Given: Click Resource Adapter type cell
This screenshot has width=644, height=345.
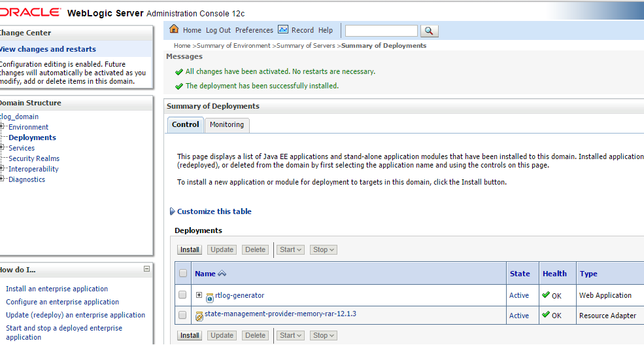Looking at the screenshot, I should (x=607, y=316).
